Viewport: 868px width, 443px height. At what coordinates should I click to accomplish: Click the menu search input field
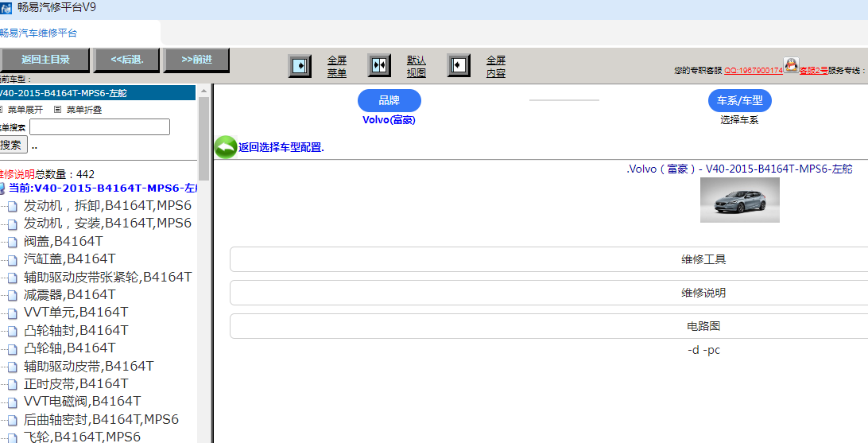point(99,126)
